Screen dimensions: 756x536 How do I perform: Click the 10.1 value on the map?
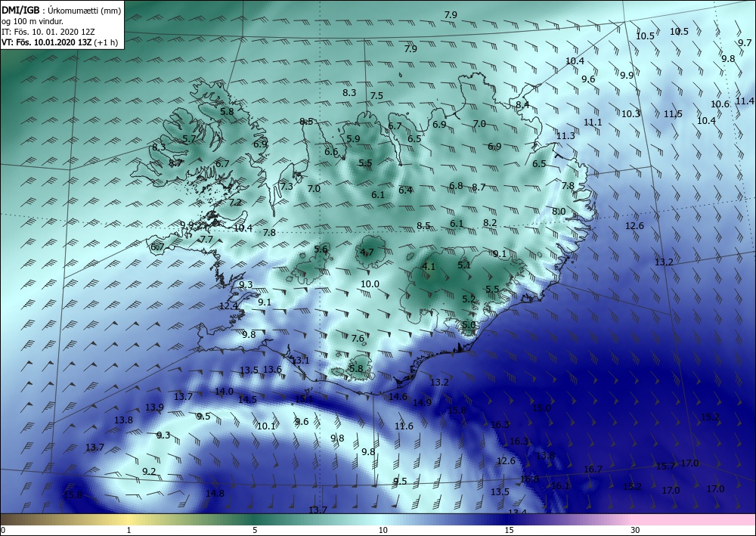(265, 426)
